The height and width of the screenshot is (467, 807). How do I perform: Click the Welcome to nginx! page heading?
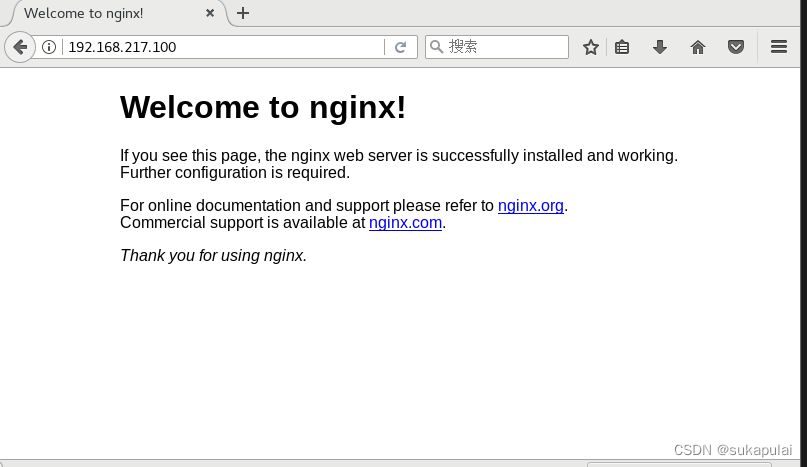(x=263, y=107)
